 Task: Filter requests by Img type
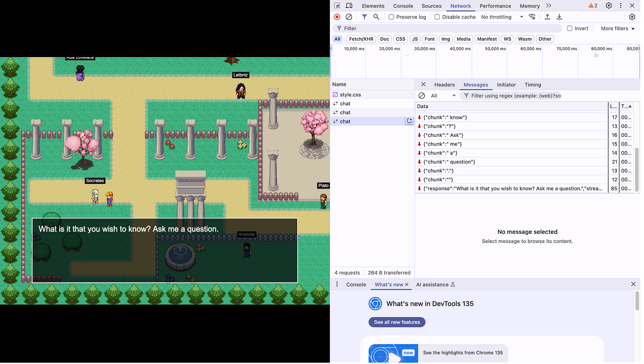click(x=445, y=39)
